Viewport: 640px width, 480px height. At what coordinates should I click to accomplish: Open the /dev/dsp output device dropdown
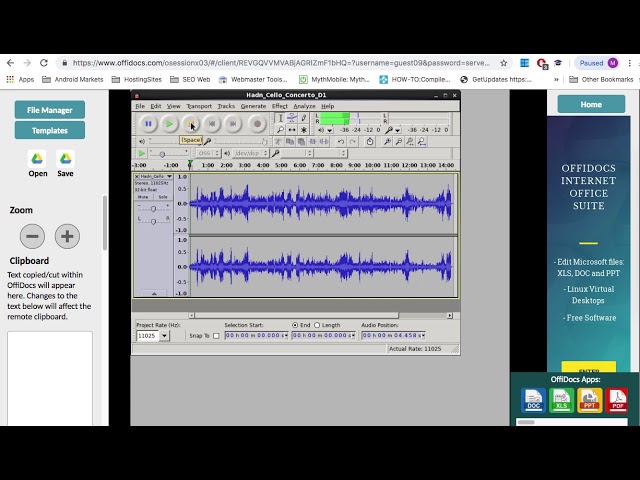click(251, 153)
